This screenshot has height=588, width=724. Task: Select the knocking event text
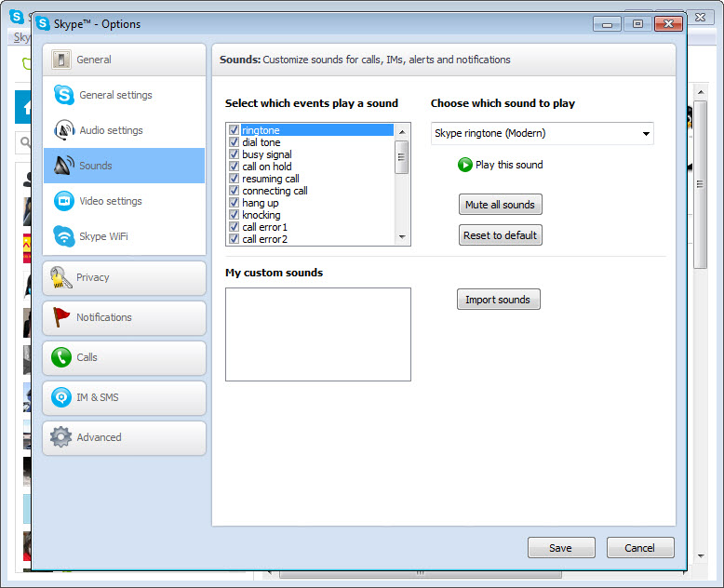click(x=261, y=215)
